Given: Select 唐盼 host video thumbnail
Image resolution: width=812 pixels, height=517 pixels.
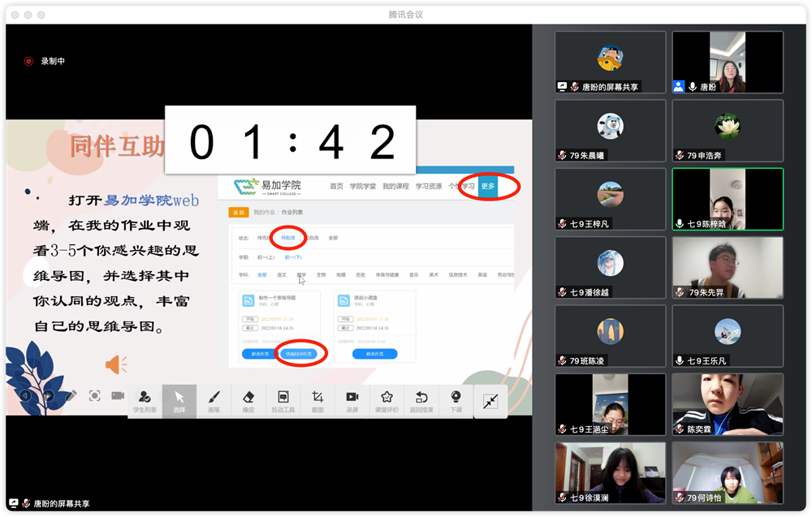Looking at the screenshot, I should pos(728,62).
